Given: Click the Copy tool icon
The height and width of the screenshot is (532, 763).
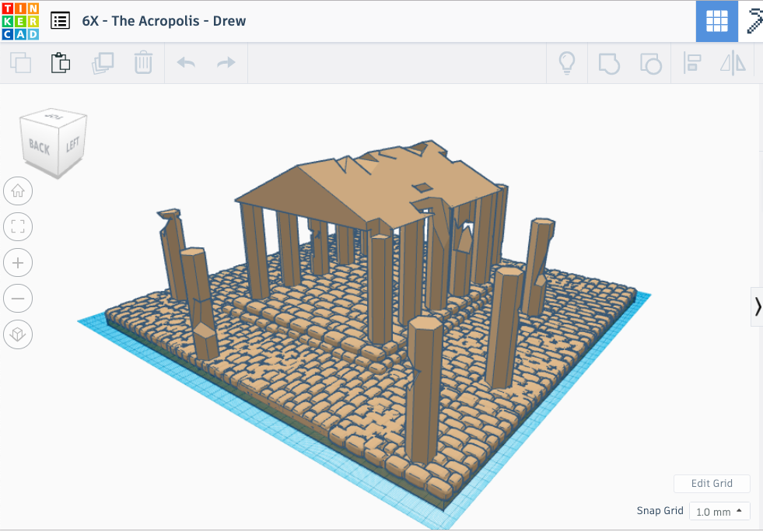Looking at the screenshot, I should pos(20,63).
